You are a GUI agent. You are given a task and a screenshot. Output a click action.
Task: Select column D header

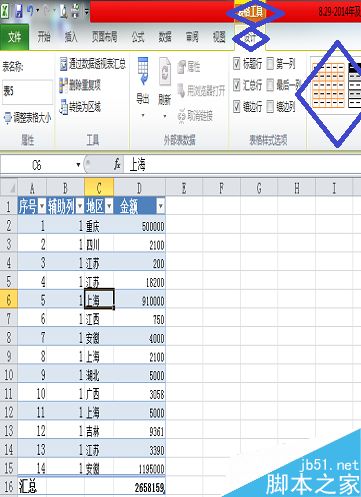[139, 188]
